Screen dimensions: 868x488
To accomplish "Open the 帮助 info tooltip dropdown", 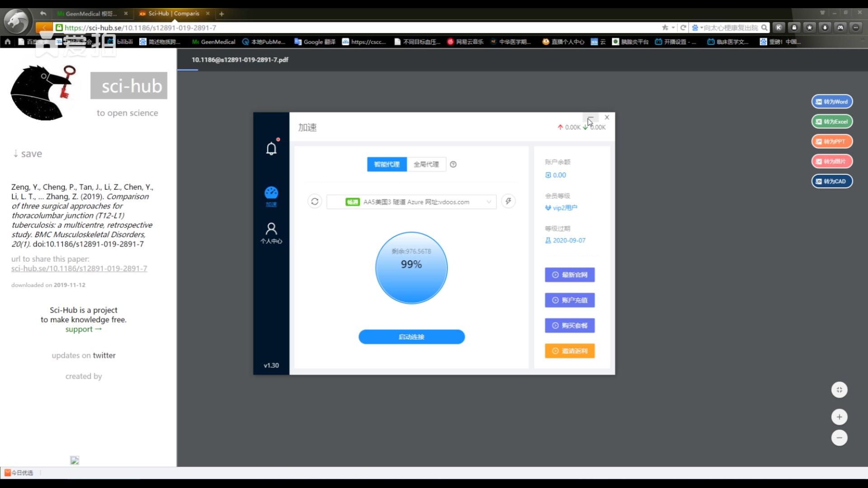I will [454, 164].
